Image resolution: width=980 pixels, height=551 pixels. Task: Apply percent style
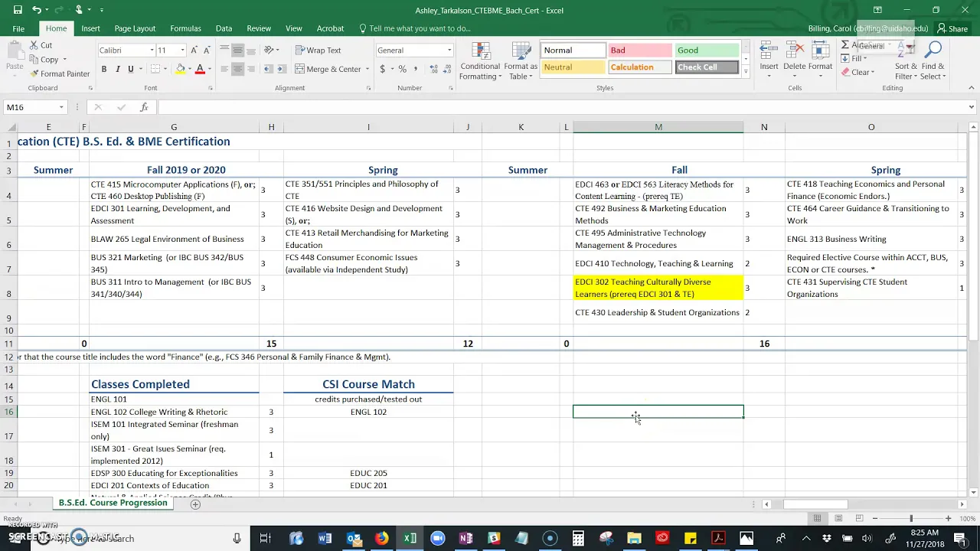coord(403,70)
